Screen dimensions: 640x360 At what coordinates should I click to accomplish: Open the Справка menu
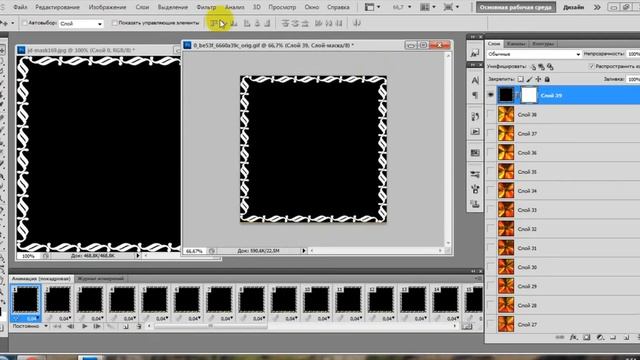pos(338,7)
